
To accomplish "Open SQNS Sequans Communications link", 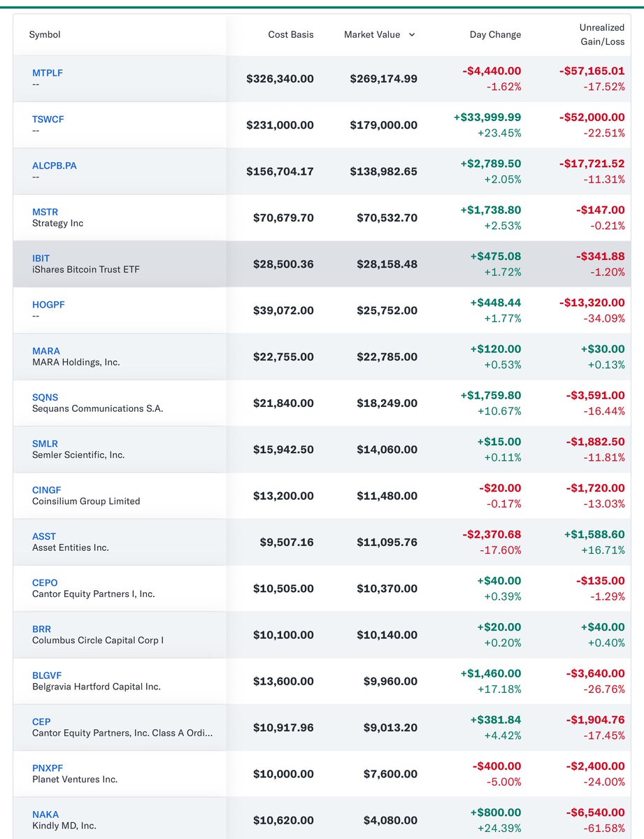I will point(45,396).
